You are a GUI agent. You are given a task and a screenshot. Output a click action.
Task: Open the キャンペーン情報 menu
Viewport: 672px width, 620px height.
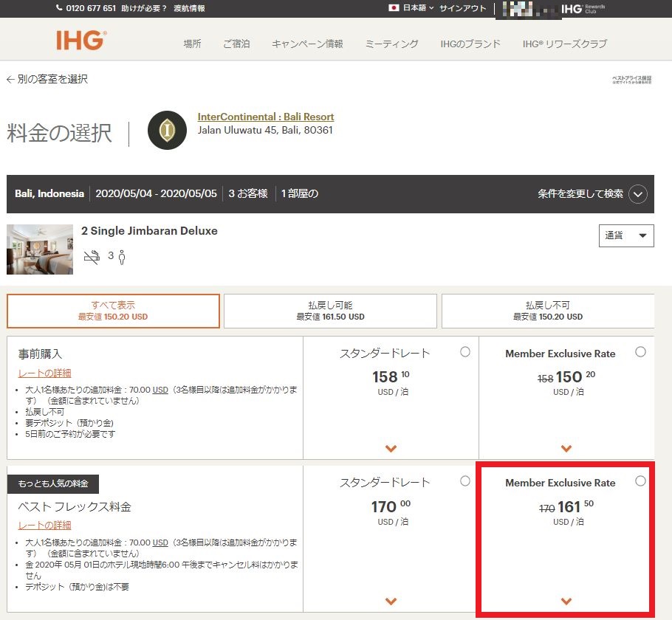pyautogui.click(x=307, y=44)
